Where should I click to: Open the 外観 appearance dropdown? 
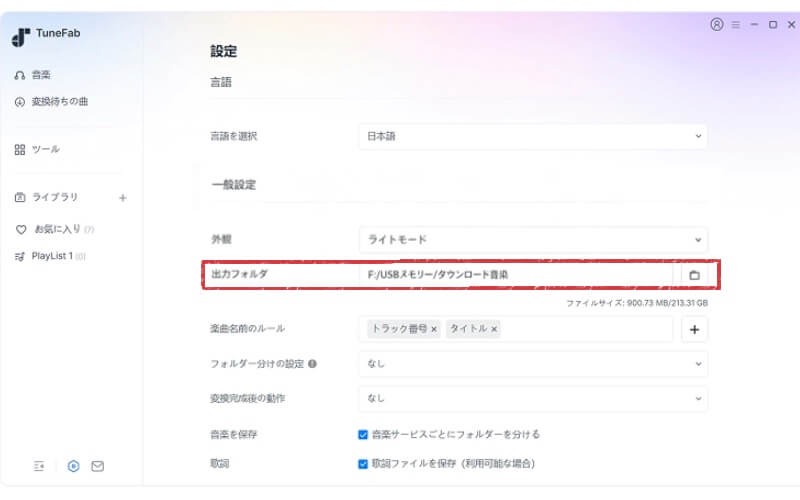533,239
